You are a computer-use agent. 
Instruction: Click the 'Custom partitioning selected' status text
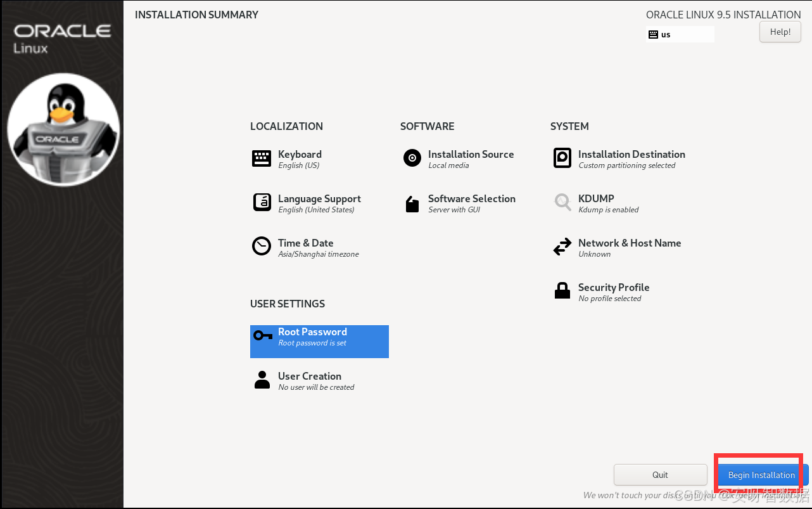coord(626,165)
